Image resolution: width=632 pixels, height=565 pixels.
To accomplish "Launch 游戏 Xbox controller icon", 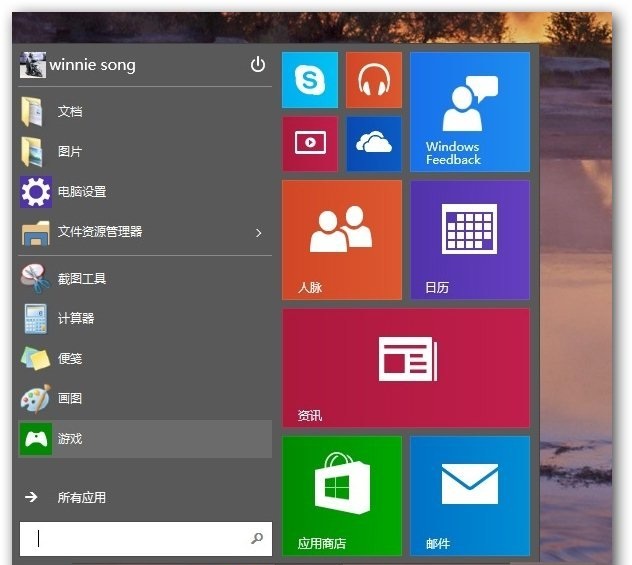I will [x=36, y=439].
